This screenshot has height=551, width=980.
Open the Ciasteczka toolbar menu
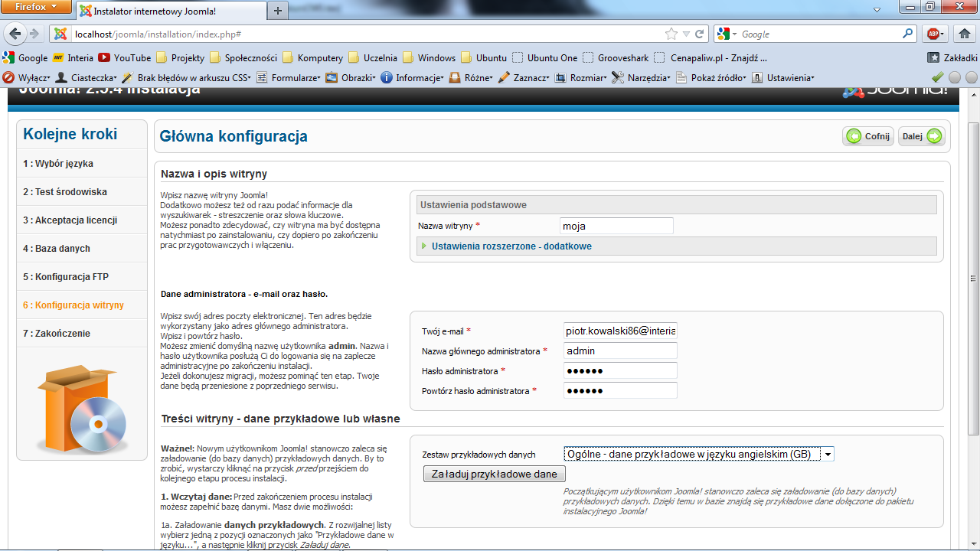pos(86,77)
